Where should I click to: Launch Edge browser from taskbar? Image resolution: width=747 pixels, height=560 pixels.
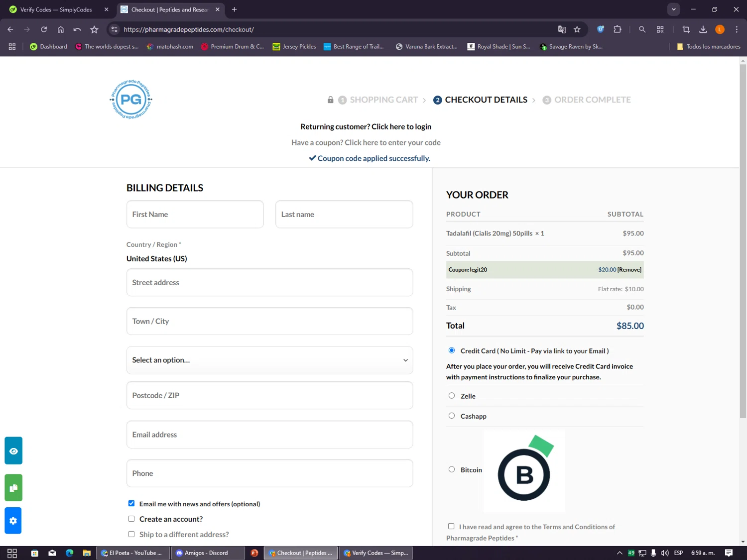click(69, 553)
